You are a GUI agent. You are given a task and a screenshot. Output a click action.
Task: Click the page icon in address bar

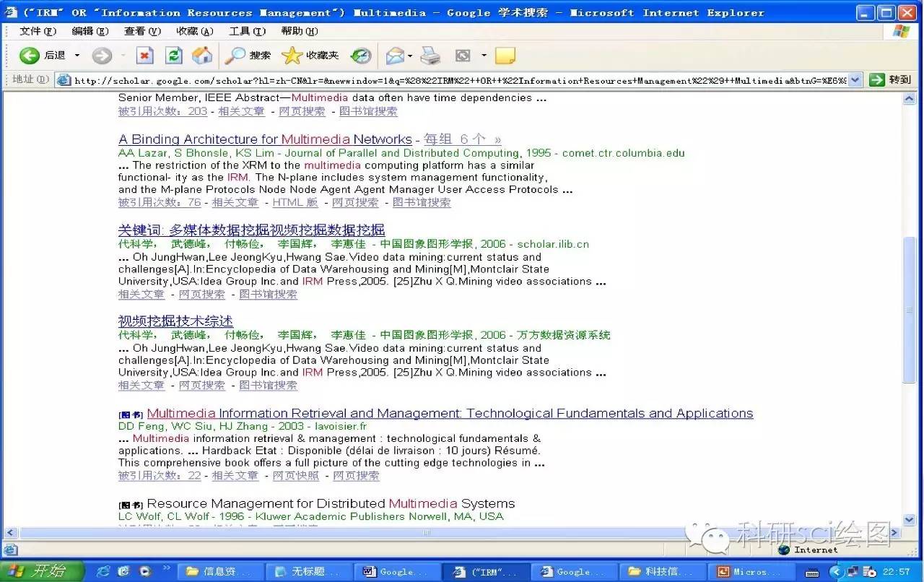(64, 80)
